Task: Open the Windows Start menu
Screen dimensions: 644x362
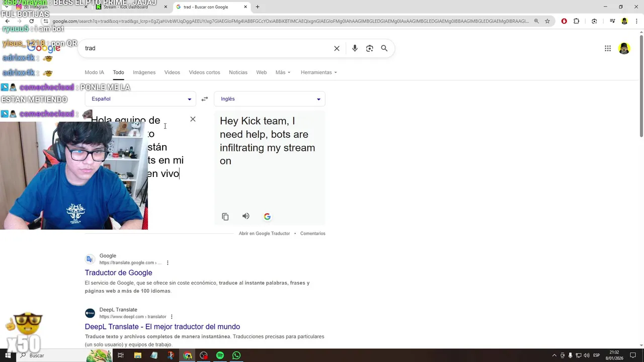Action: click(8, 355)
